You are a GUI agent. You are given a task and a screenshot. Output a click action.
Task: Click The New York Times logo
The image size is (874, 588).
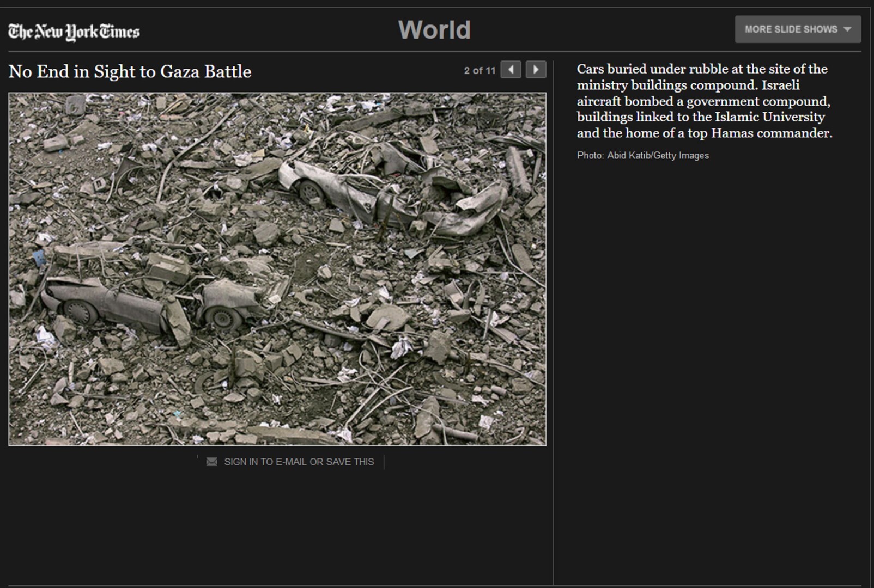tap(74, 32)
